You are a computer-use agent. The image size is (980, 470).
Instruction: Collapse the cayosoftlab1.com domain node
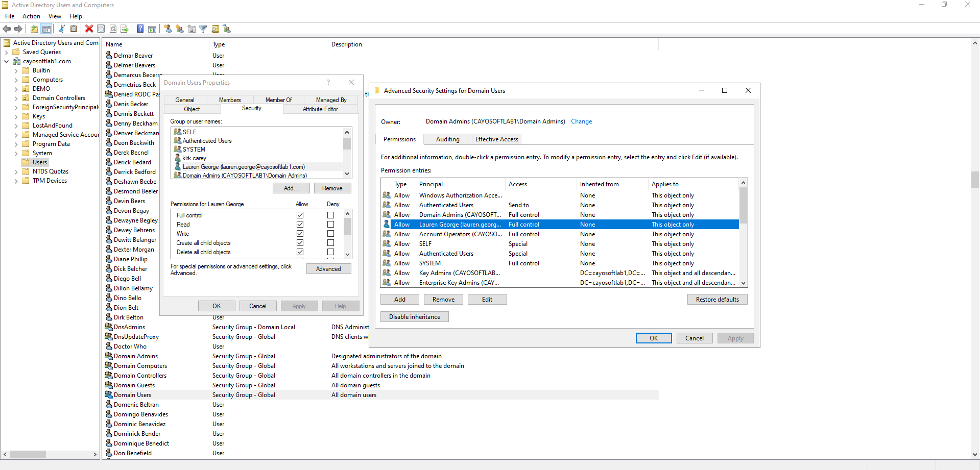[6, 61]
